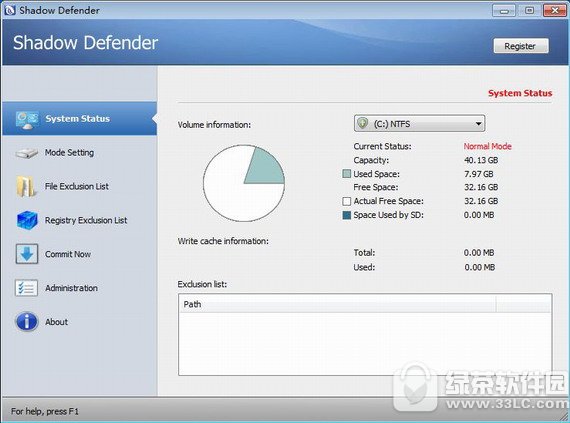Image resolution: width=570 pixels, height=423 pixels.
Task: Expand the (C:) NTFS volume dropdown
Action: point(419,124)
